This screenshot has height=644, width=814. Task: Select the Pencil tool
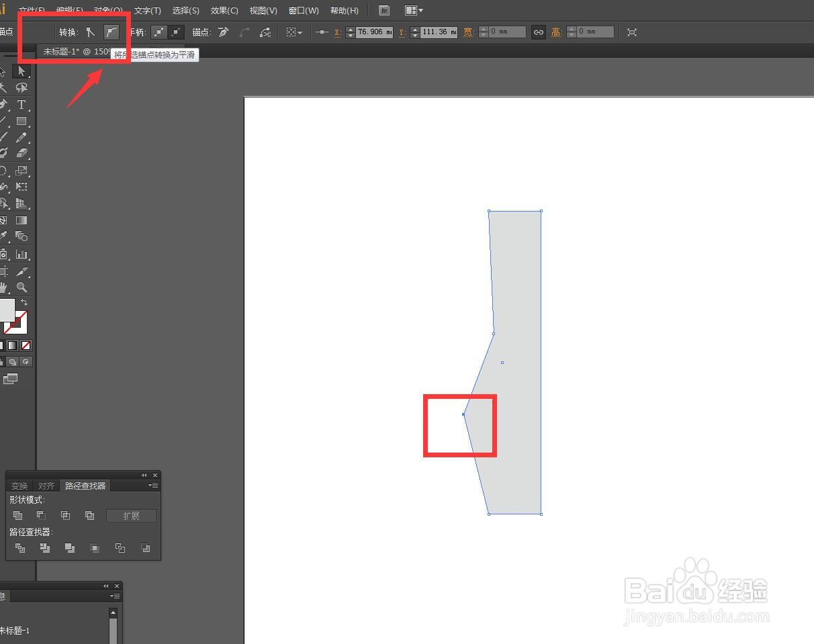[21, 138]
